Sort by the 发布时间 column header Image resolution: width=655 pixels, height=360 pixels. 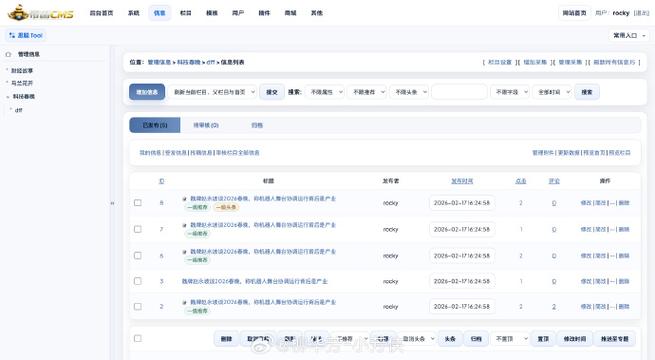[x=462, y=181]
